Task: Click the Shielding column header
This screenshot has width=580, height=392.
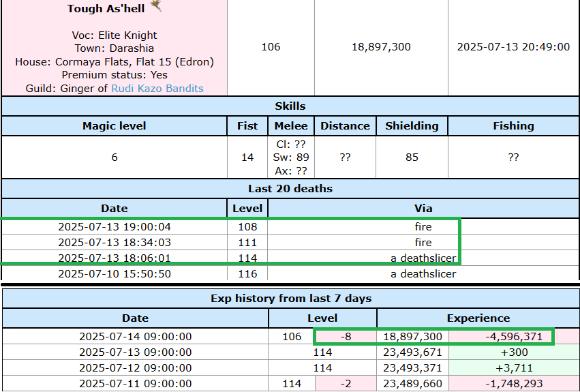Action: click(412, 125)
